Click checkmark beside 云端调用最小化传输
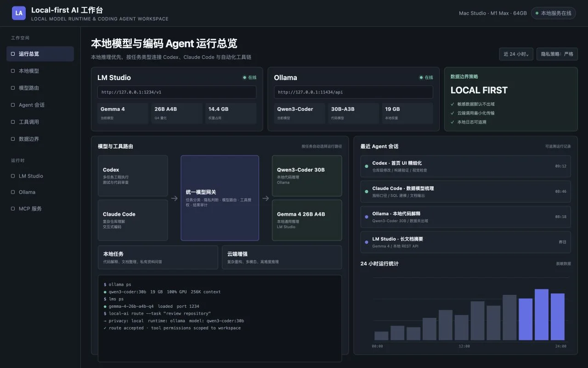This screenshot has height=368, width=588. coord(452,113)
